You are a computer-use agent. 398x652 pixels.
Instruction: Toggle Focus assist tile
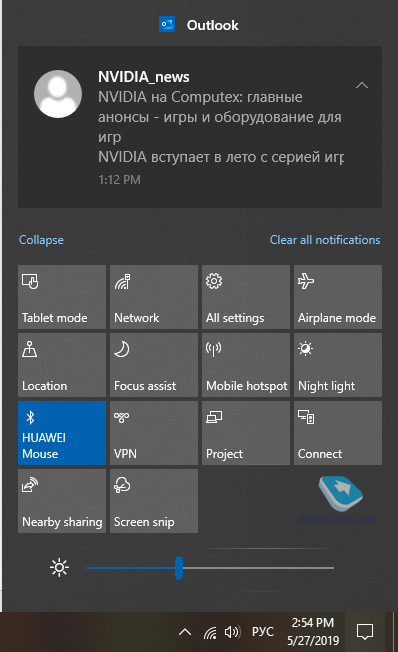(x=154, y=365)
